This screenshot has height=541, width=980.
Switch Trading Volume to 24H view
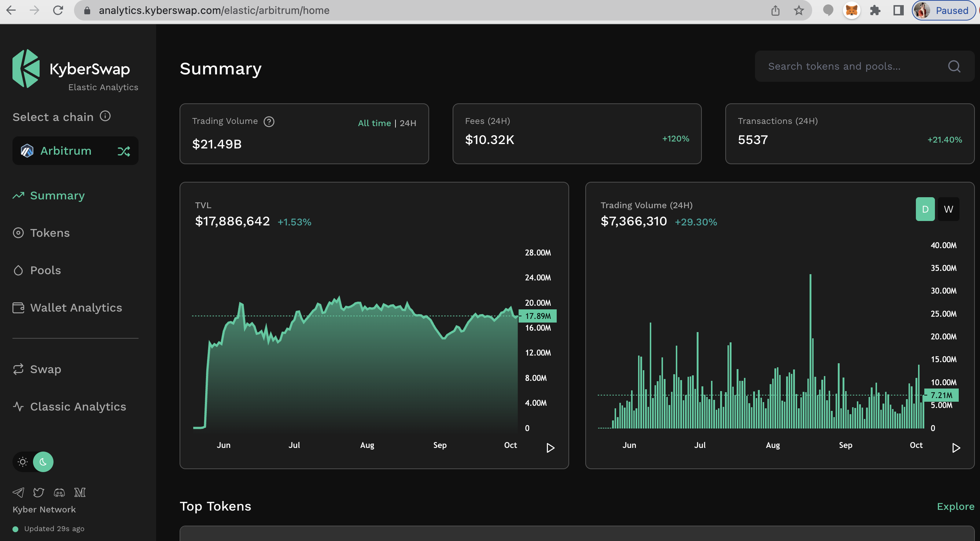pos(408,123)
